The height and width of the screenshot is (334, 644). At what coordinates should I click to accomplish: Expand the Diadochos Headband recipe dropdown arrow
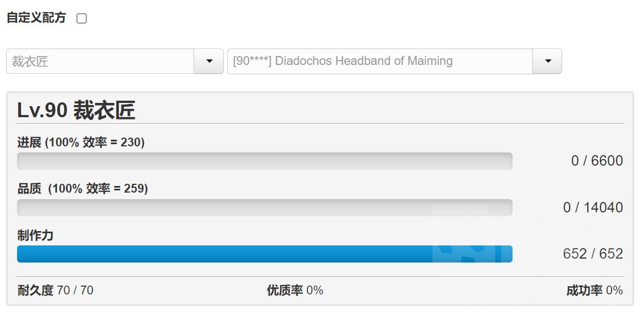tap(547, 61)
